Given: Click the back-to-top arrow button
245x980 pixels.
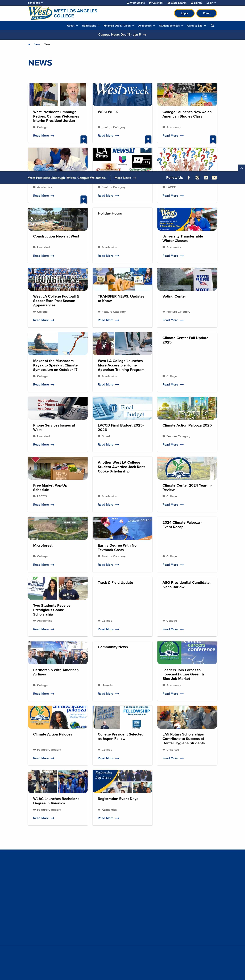Looking at the screenshot, I should point(242,168).
